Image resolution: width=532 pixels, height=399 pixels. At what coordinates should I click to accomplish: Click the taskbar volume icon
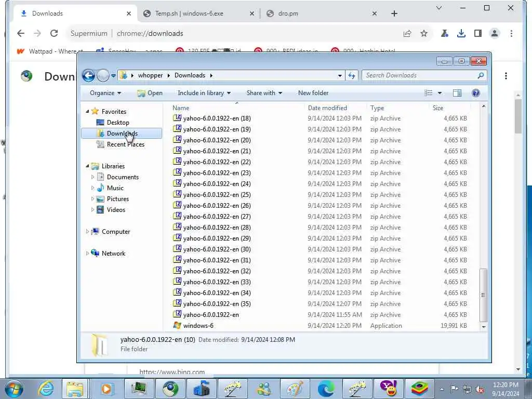[480, 389]
